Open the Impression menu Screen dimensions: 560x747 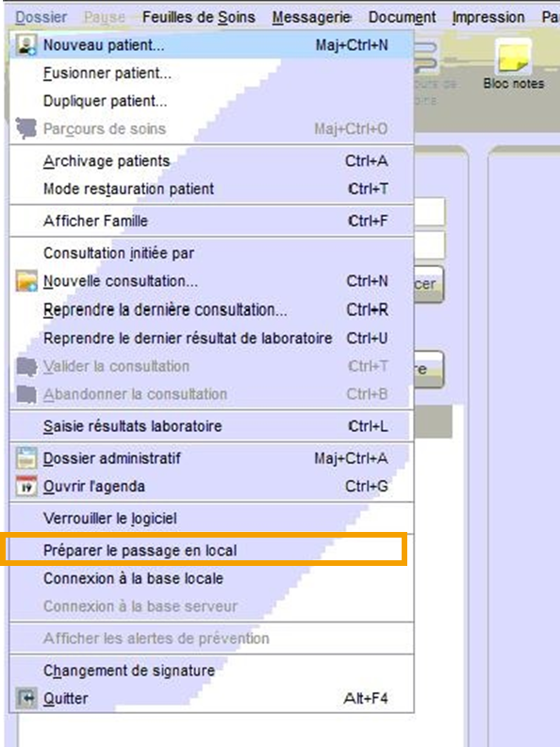488,17
